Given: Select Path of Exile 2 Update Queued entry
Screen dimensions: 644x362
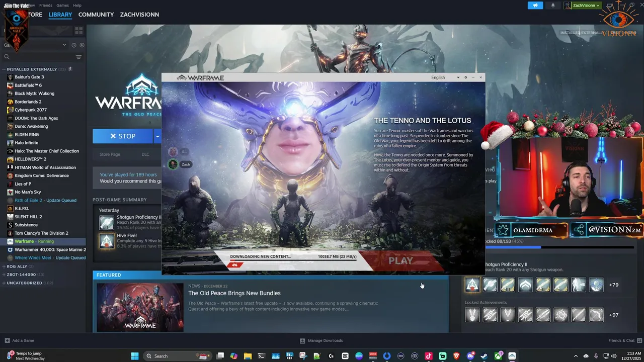Looking at the screenshot, I should pos(45,200).
